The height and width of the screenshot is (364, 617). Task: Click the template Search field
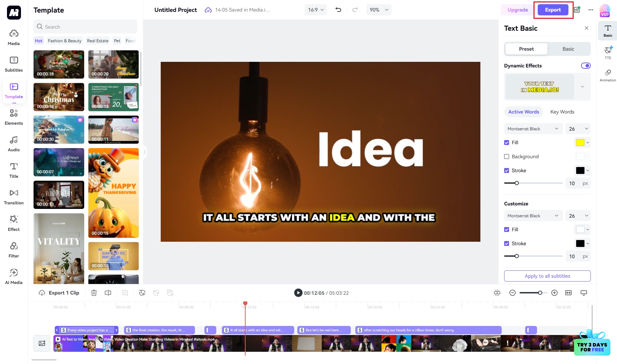pos(85,27)
